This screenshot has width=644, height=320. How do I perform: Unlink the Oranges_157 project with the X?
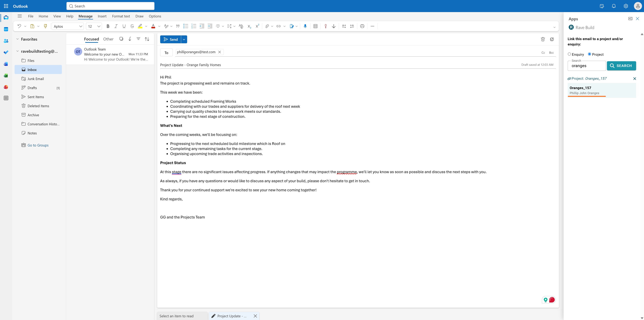[x=634, y=79]
